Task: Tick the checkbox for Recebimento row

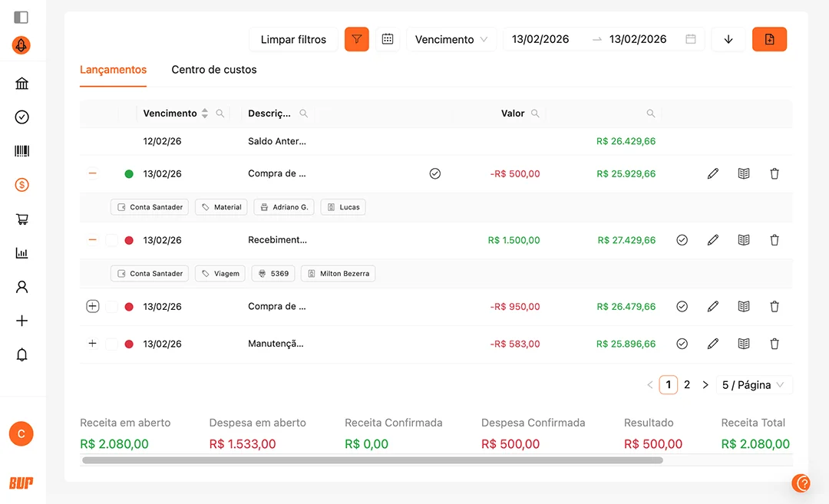Action: tap(111, 240)
